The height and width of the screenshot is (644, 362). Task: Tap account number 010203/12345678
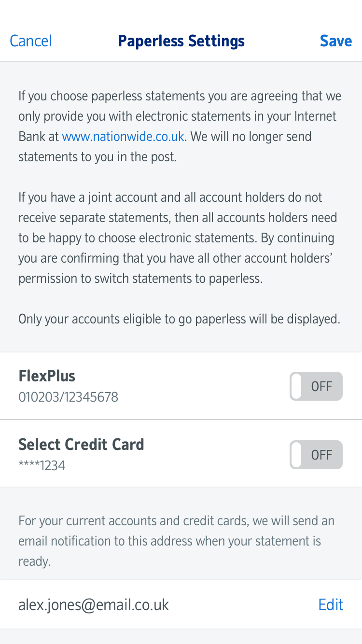pyautogui.click(x=68, y=397)
